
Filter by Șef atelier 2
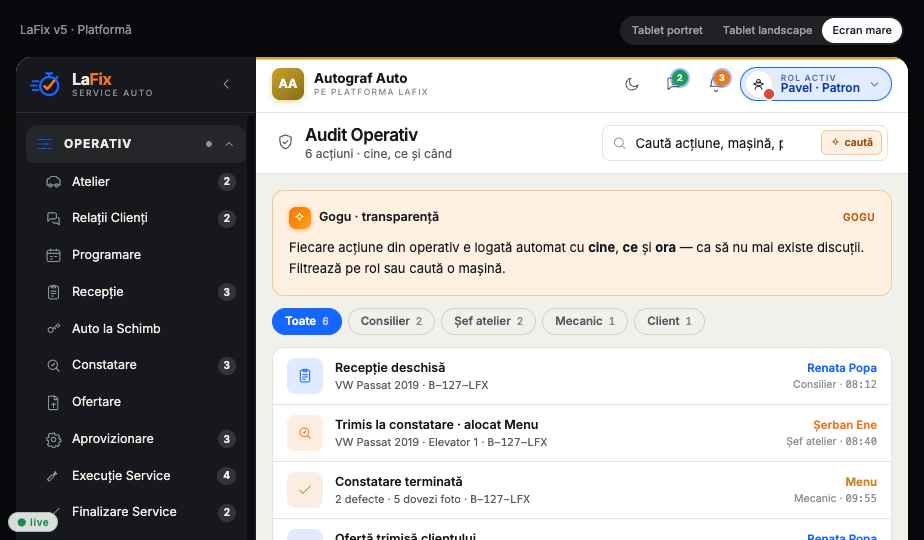[x=489, y=321]
